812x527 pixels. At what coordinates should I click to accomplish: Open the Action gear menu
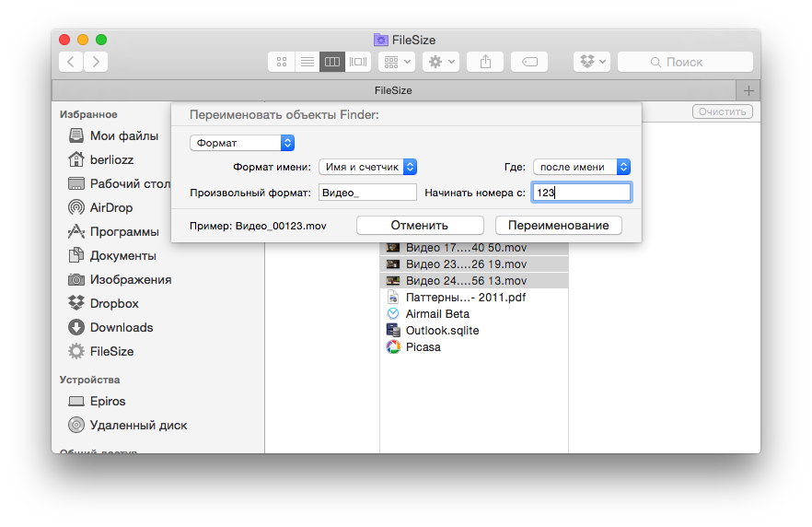440,62
